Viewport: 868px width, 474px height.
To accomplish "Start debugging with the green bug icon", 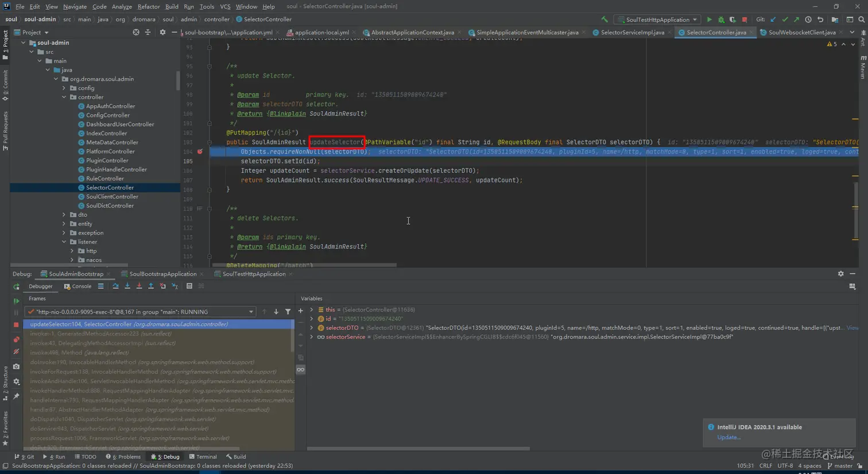I will pyautogui.click(x=721, y=20).
